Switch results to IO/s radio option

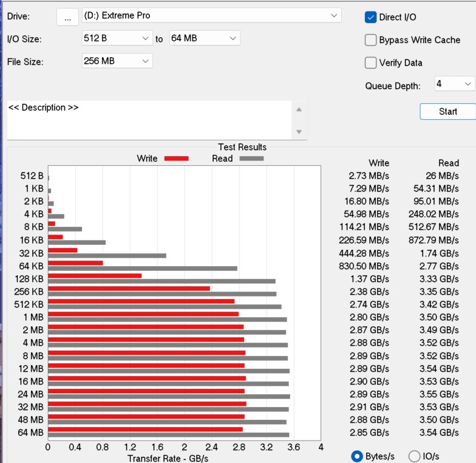[415, 456]
